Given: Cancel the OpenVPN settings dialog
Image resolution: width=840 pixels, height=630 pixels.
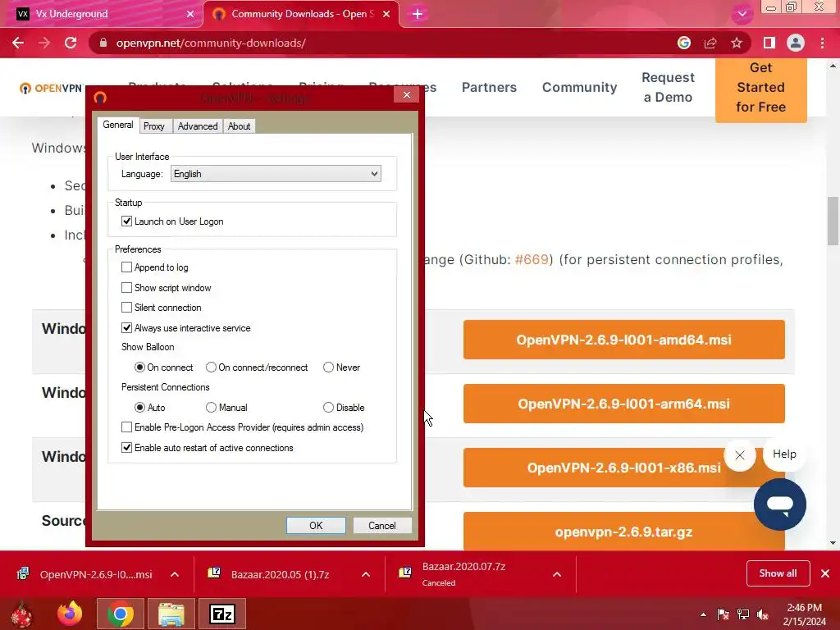Looking at the screenshot, I should tap(382, 526).
